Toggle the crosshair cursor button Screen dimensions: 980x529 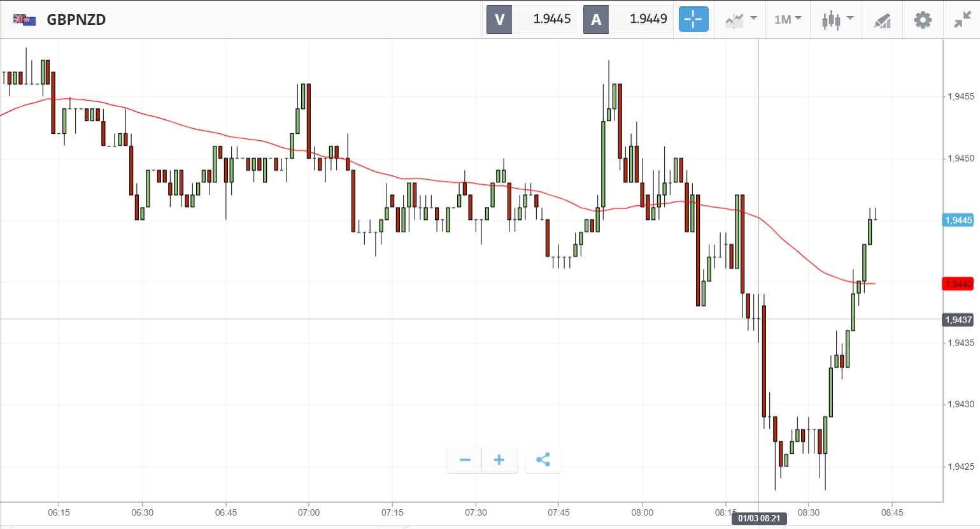pyautogui.click(x=693, y=19)
